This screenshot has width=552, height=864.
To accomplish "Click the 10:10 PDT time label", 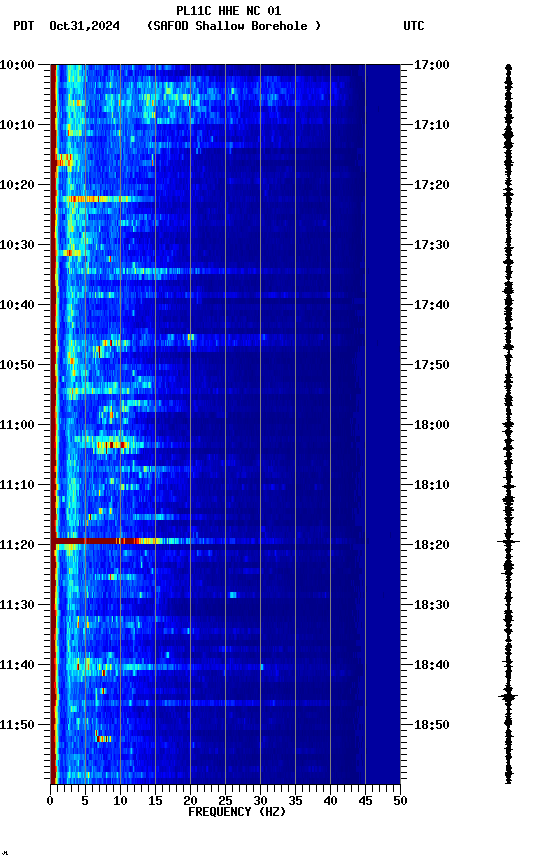I will (x=17, y=125).
